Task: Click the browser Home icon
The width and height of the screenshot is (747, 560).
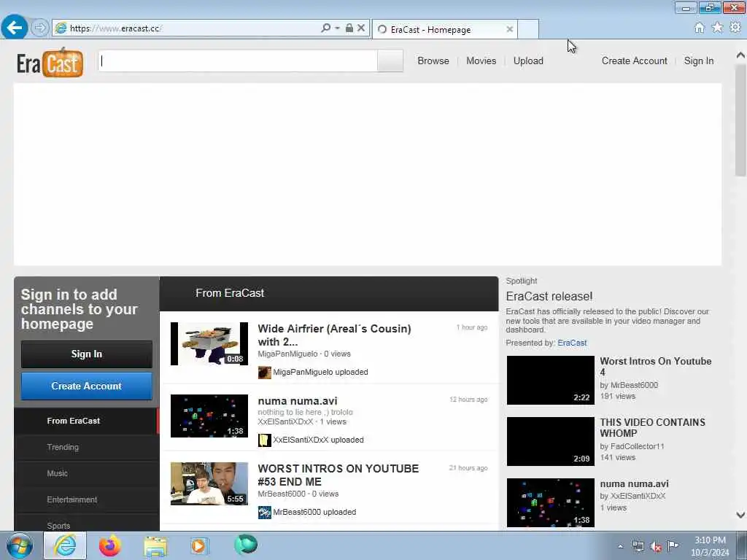Action: (699, 28)
